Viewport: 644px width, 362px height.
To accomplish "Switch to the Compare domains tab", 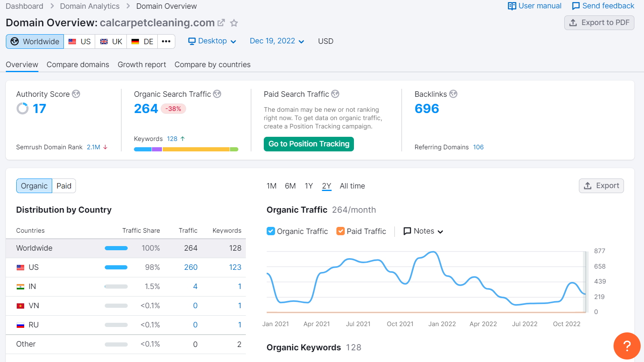I will point(78,65).
